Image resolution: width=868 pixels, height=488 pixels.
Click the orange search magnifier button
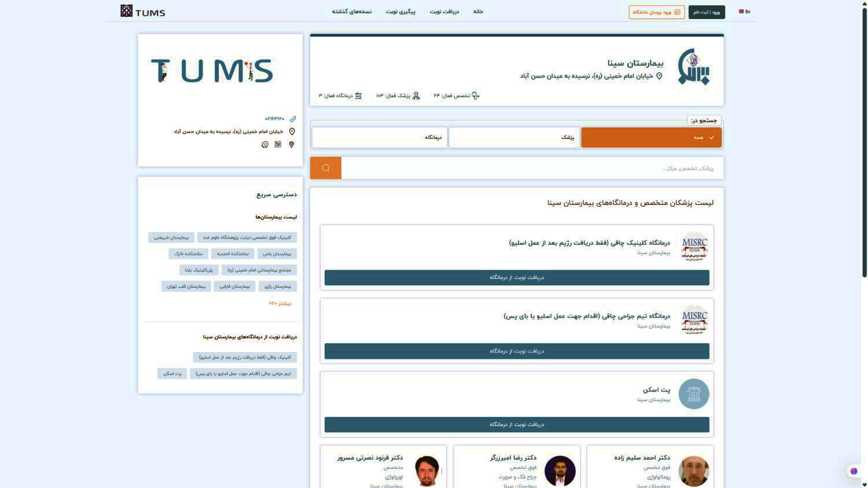pos(326,168)
